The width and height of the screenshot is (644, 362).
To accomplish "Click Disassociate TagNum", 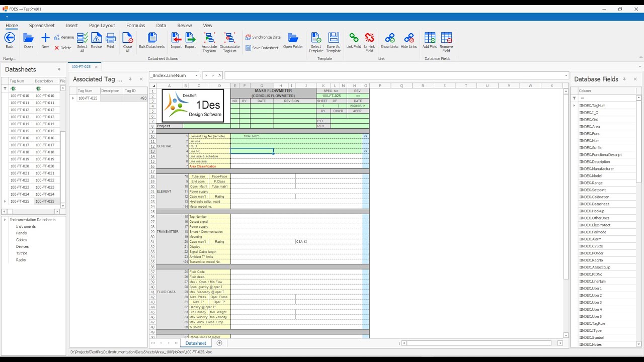I will point(229,42).
